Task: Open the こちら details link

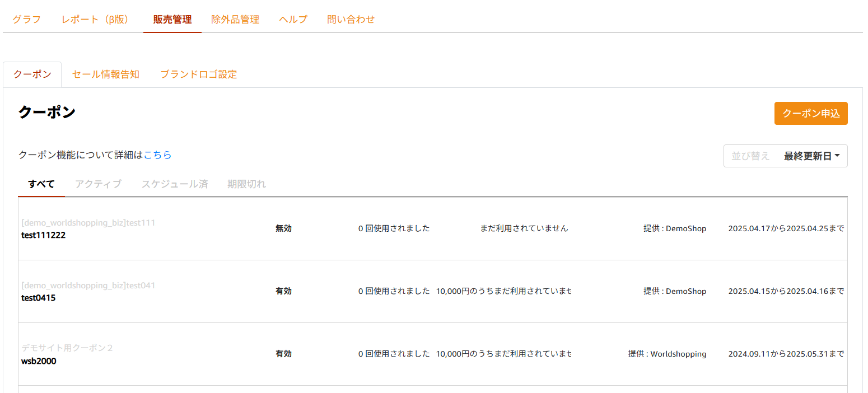Action: click(x=158, y=155)
